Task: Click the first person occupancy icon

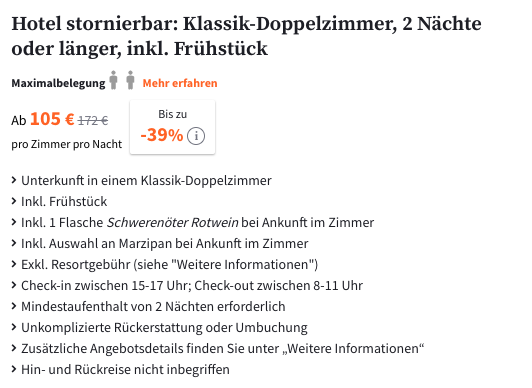Action: [113, 80]
